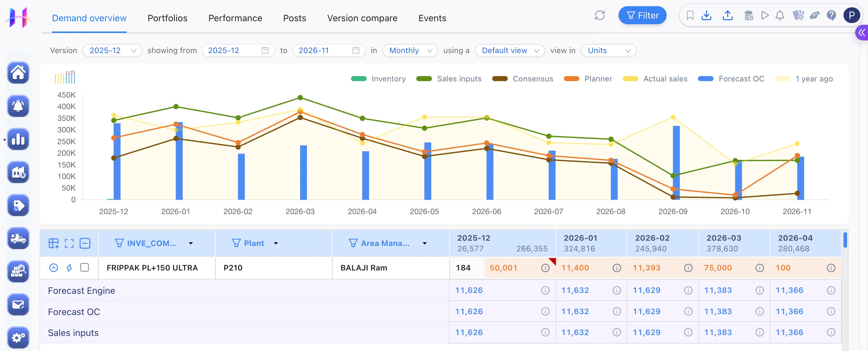Switch to the Version compare tab

[x=362, y=18]
